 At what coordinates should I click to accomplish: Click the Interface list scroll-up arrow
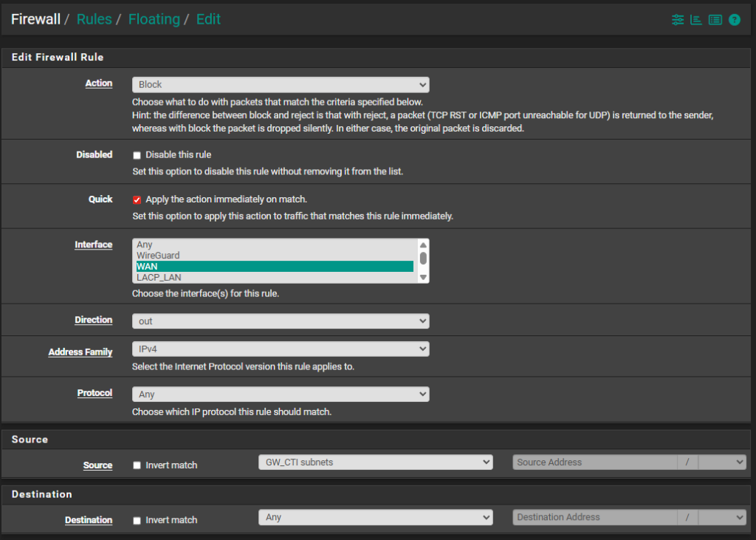click(423, 245)
